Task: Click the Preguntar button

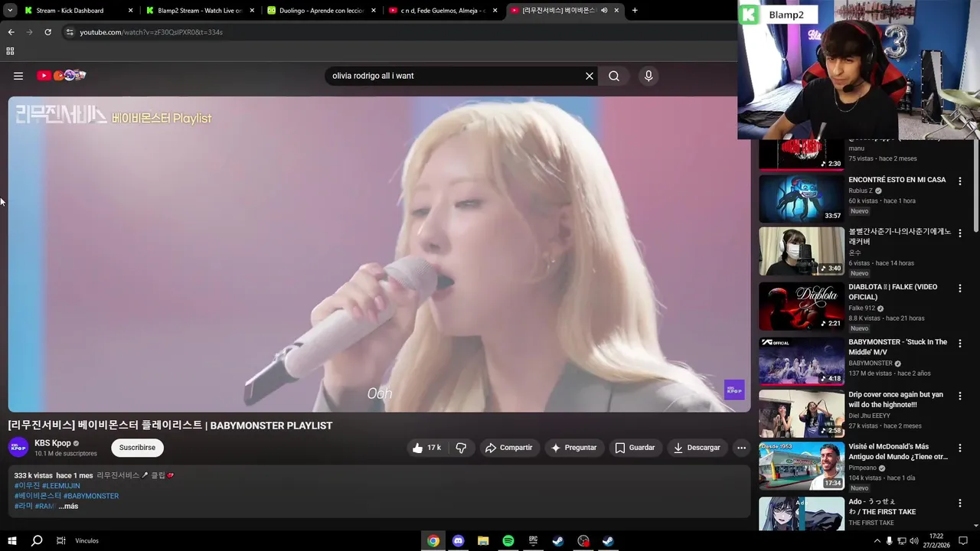Action: pyautogui.click(x=573, y=448)
